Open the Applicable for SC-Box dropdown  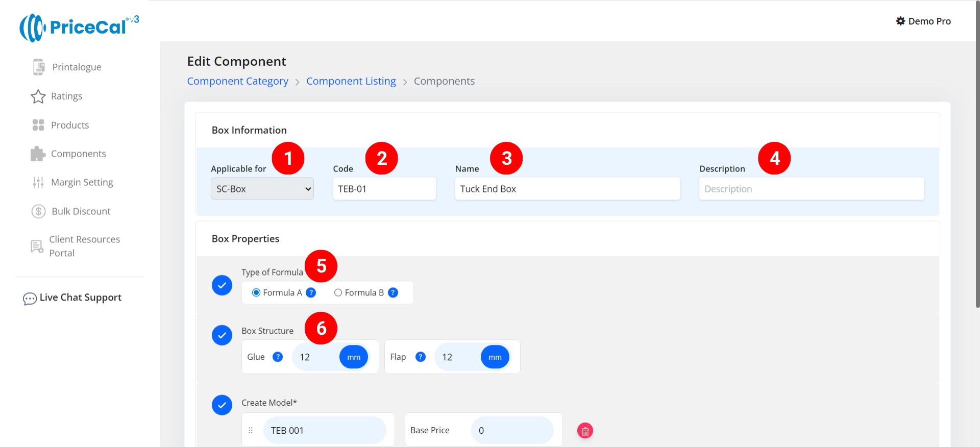[x=262, y=189]
